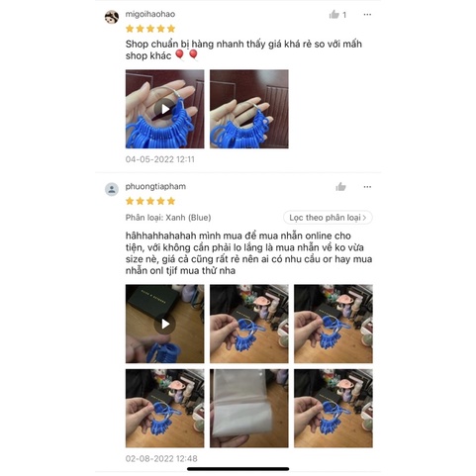
Task: View second photo in phuongtiapham's review
Action: pos(249,324)
